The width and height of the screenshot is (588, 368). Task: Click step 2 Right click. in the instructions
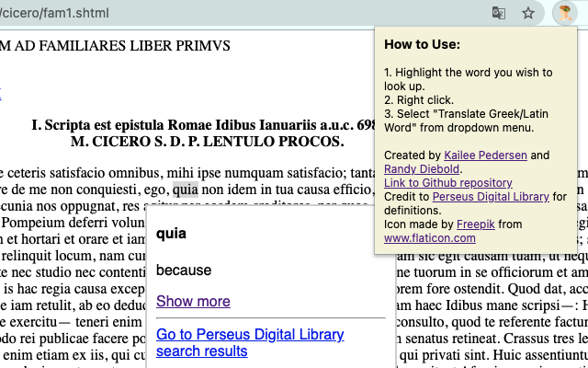click(419, 100)
